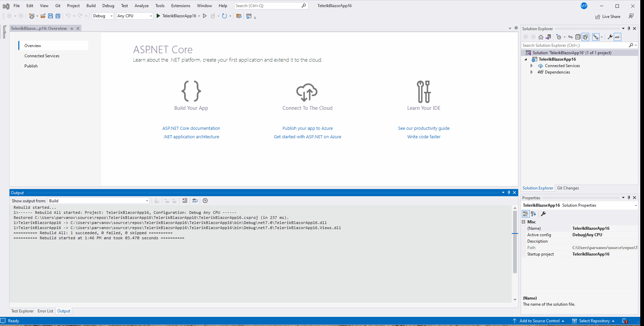Click the Open File folder icon
This screenshot has height=326, width=644.
coord(43,16)
